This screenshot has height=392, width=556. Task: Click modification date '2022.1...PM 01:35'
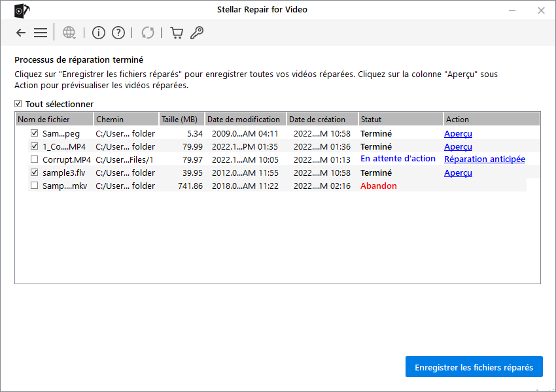coord(245,146)
